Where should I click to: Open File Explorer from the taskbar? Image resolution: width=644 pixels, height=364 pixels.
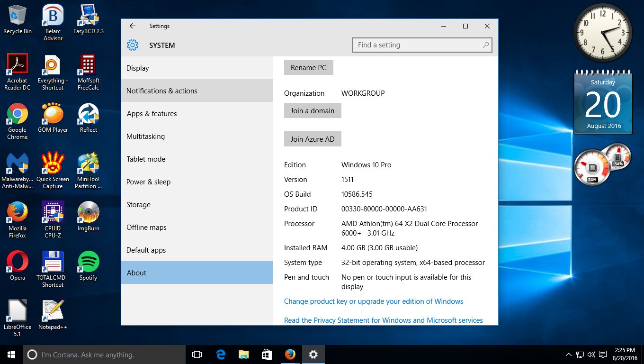click(243, 355)
